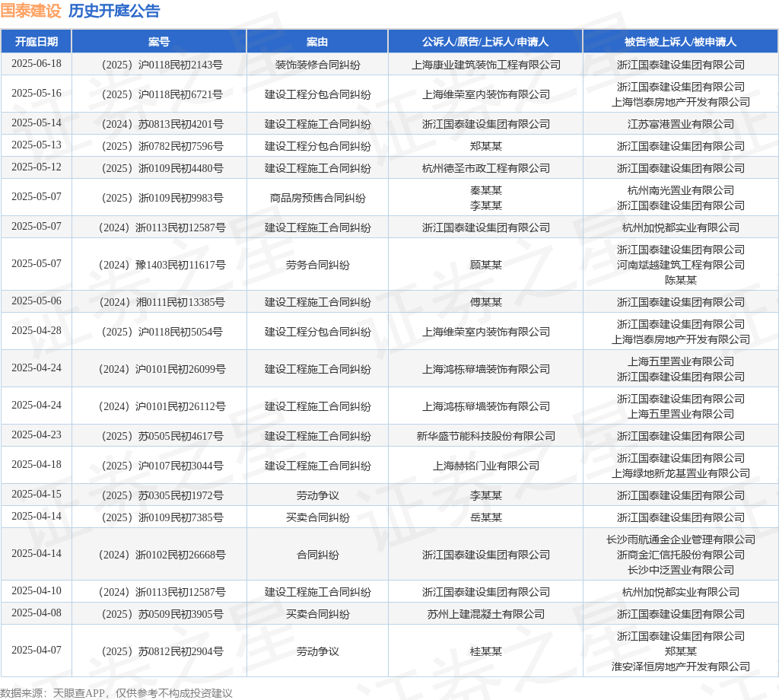The height and width of the screenshot is (700, 779).
Task: Click 上海康业建筑装饰工程有限公司 plaintiff cell
Action: (486, 65)
